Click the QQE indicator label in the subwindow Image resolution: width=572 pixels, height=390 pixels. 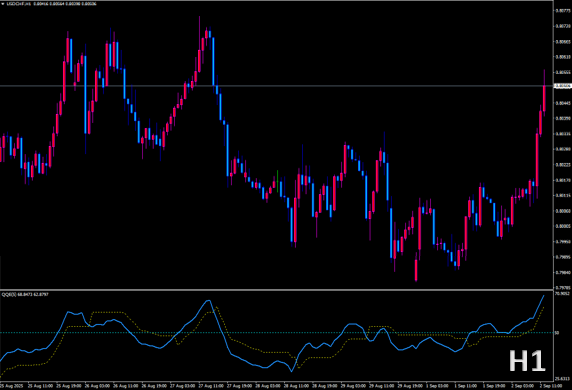(25, 294)
